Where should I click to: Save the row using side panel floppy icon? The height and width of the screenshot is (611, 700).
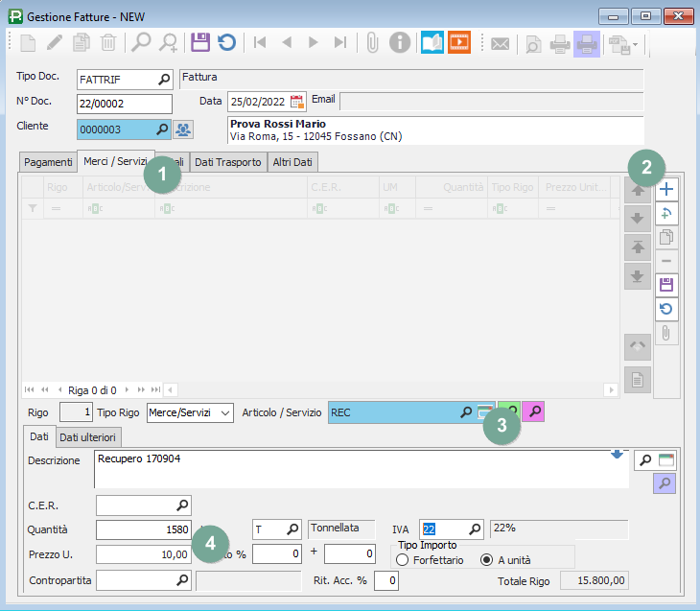(x=666, y=284)
